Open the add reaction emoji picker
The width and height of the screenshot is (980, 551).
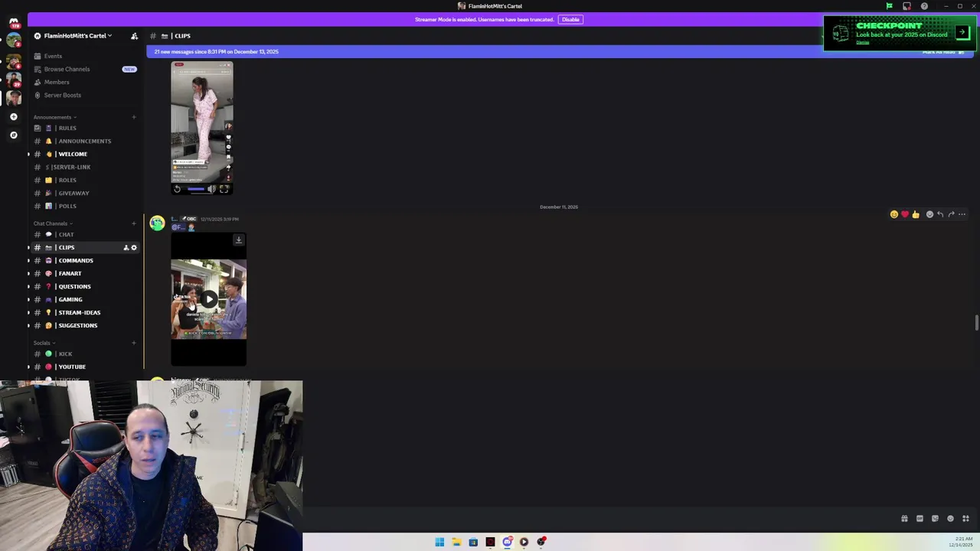pyautogui.click(x=929, y=214)
